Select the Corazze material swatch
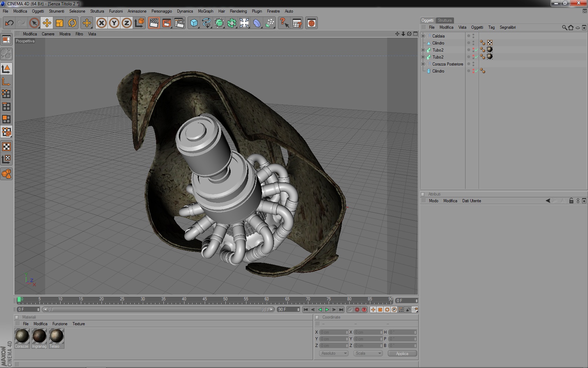This screenshot has width=588, height=368. tap(22, 336)
